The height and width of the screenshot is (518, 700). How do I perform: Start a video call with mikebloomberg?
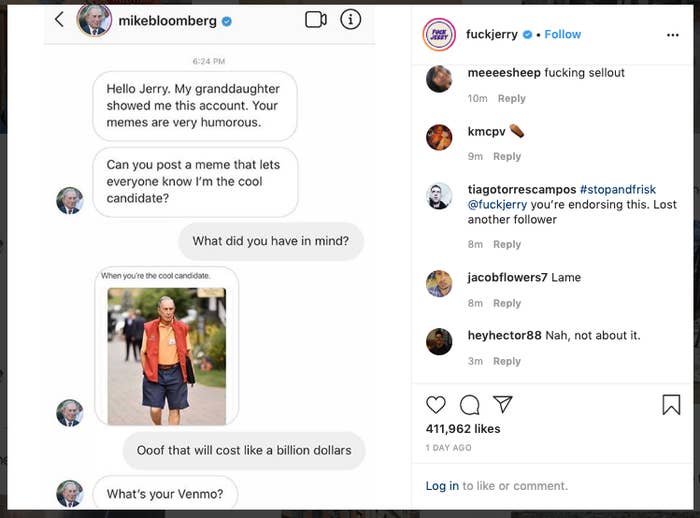(x=316, y=19)
